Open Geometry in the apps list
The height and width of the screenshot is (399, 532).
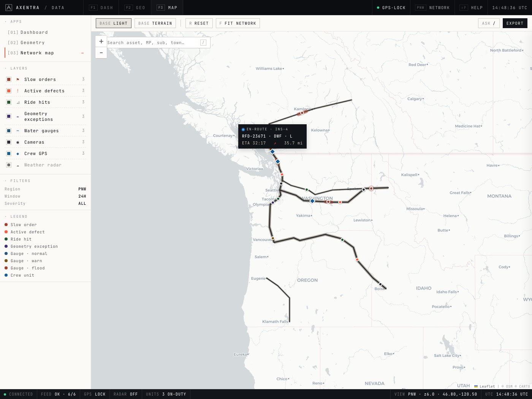45,43
